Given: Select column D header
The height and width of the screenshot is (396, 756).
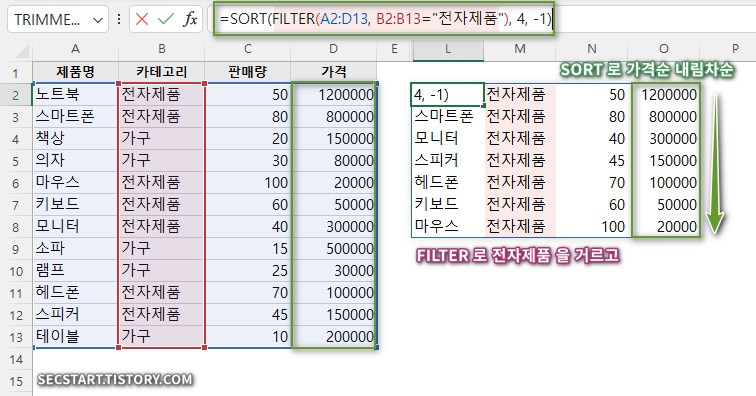Looking at the screenshot, I should point(334,49).
